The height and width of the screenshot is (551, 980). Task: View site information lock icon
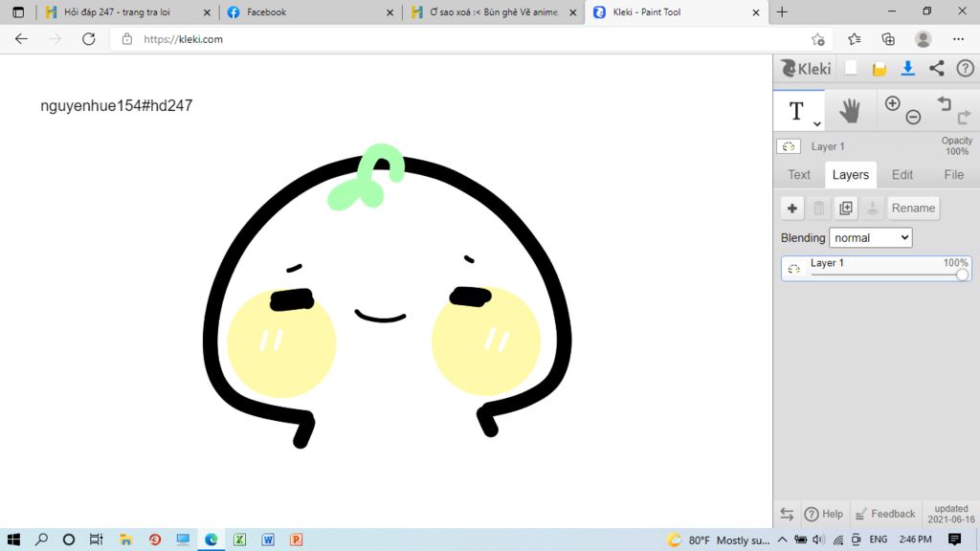(127, 38)
